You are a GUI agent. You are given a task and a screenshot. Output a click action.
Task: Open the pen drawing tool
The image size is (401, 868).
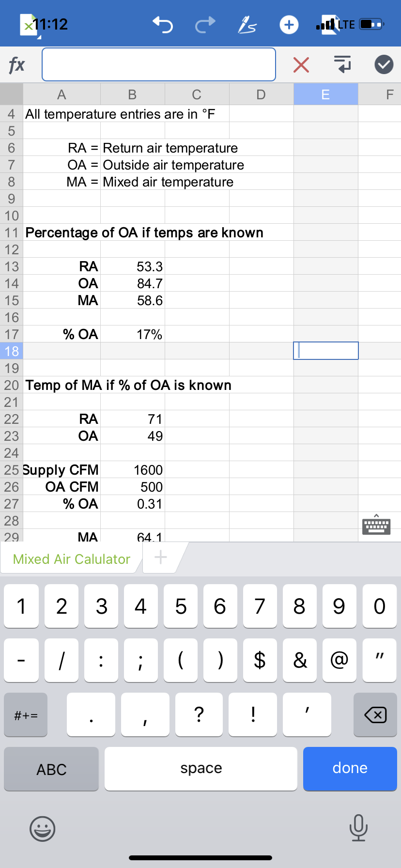tap(247, 24)
